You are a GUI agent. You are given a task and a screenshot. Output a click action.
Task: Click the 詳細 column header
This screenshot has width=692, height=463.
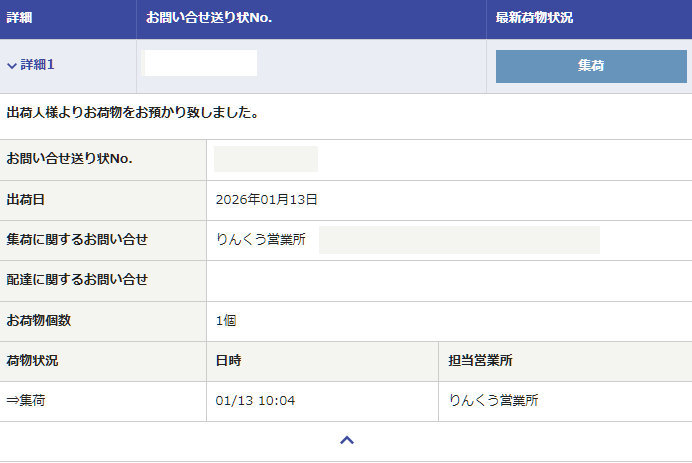(21, 19)
